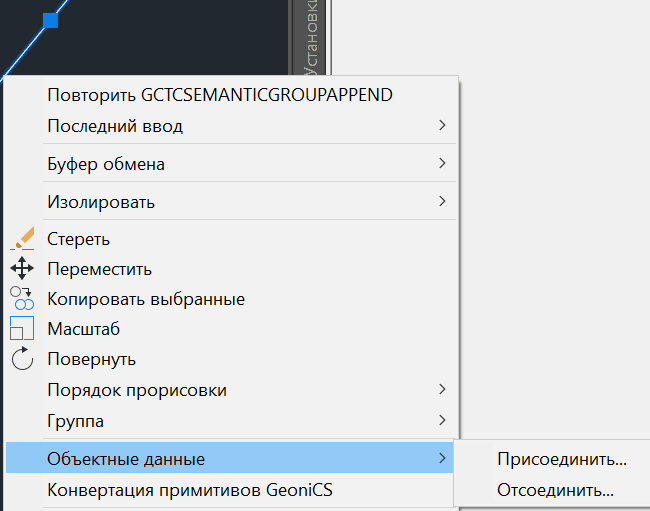Click the Copy selected (Копировать выбранные) icon
Viewport: 650px width, 511px height.
coord(22,298)
